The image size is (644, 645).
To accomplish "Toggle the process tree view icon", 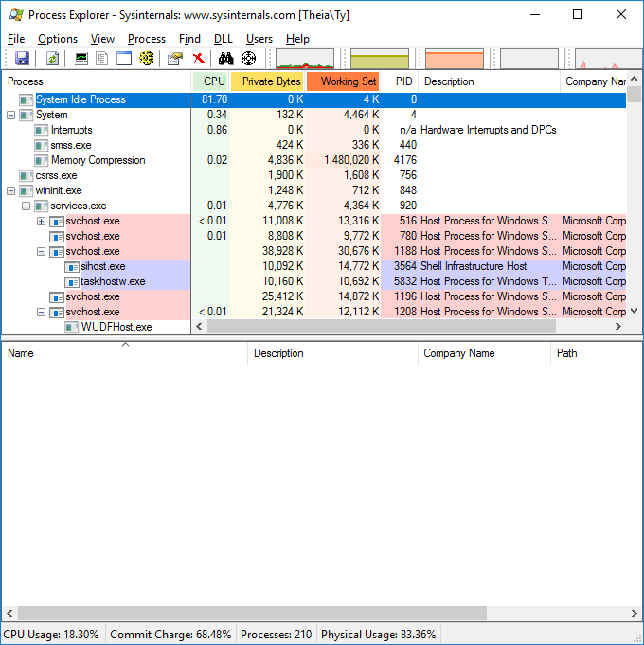I will point(101,59).
